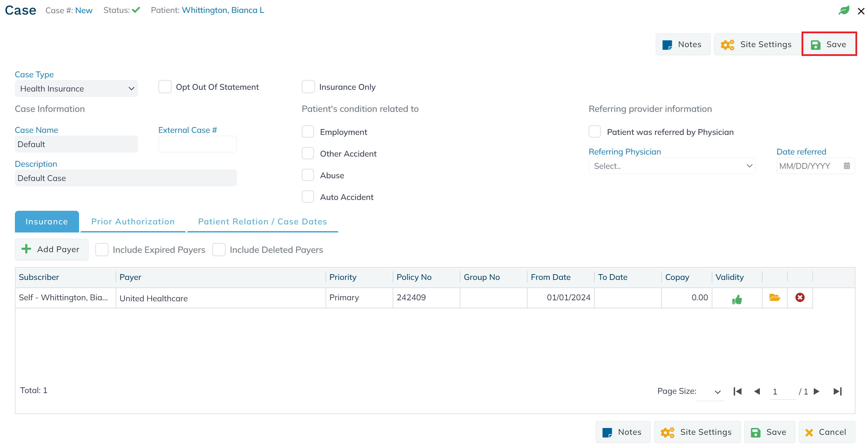Image resolution: width=868 pixels, height=448 pixels.
Task: Click United Healthcare payer cell
Action: tap(220, 298)
